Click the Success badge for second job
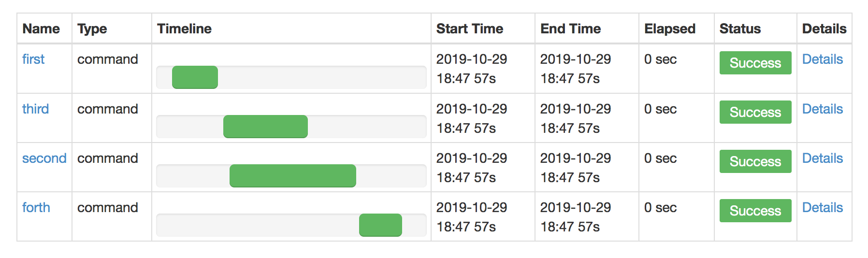The image size is (868, 258). pyautogui.click(x=755, y=161)
